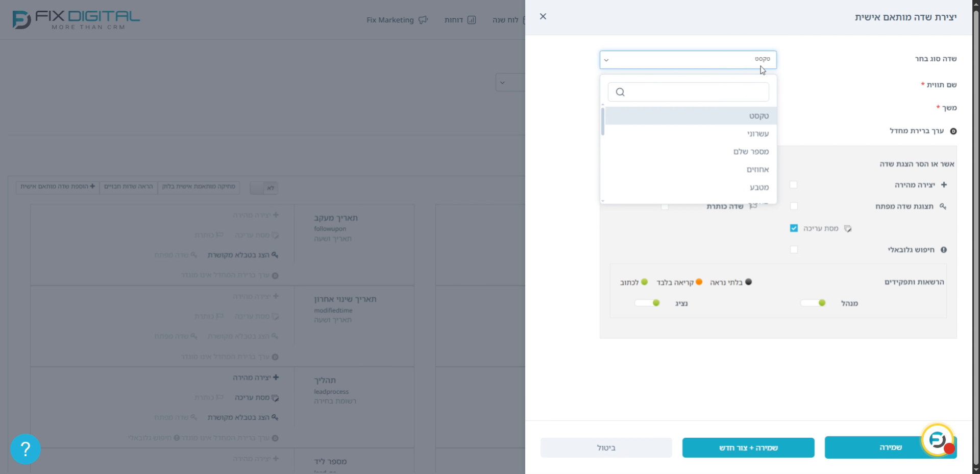The image size is (980, 474).
Task: Toggle הצג בטבלא מקושרת in תאריך מעקב row
Action: (243, 255)
